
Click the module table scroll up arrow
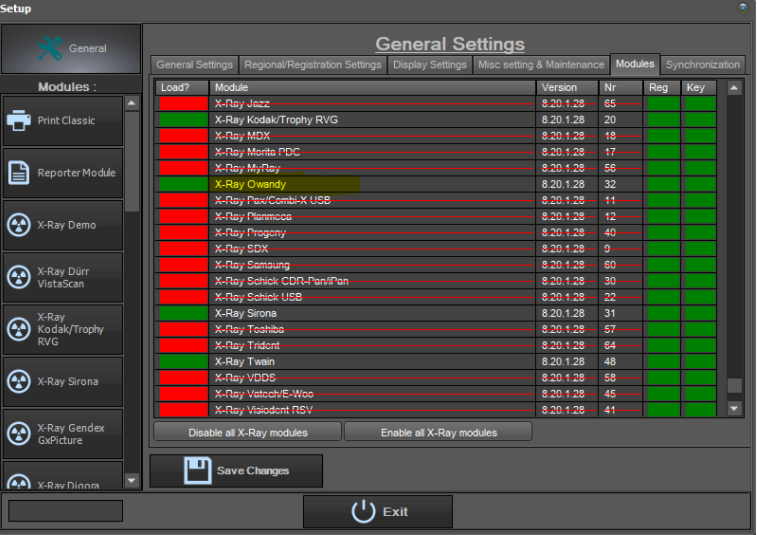[734, 88]
